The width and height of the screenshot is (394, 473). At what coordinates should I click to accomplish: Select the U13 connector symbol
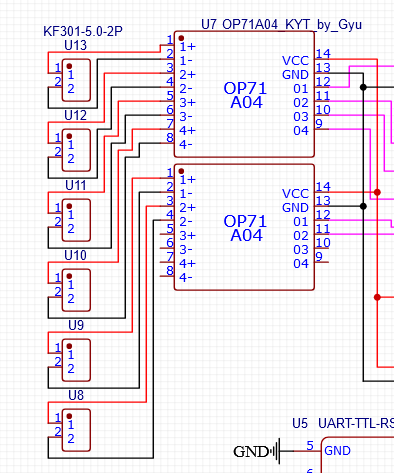(76, 80)
